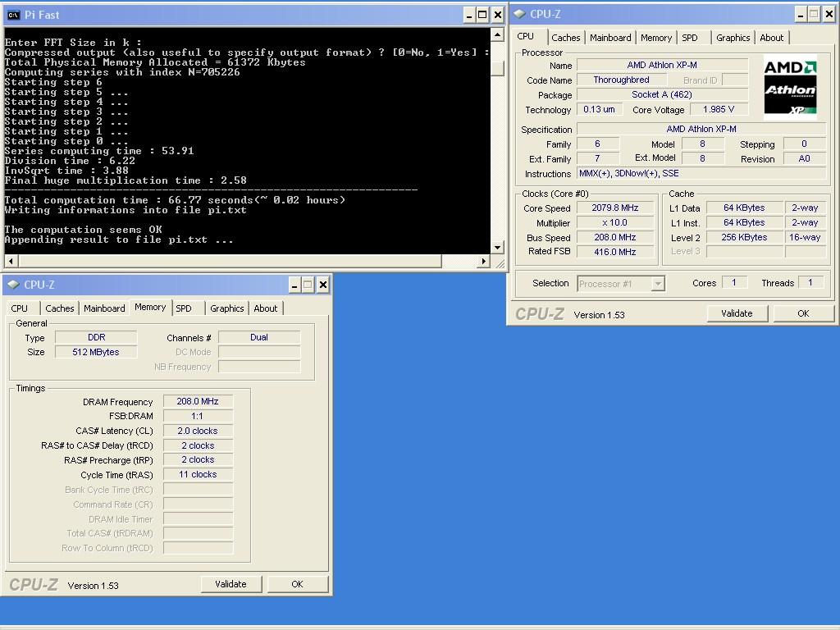Open the Graphics tab in the top-right CPU-Z window

[x=733, y=38]
